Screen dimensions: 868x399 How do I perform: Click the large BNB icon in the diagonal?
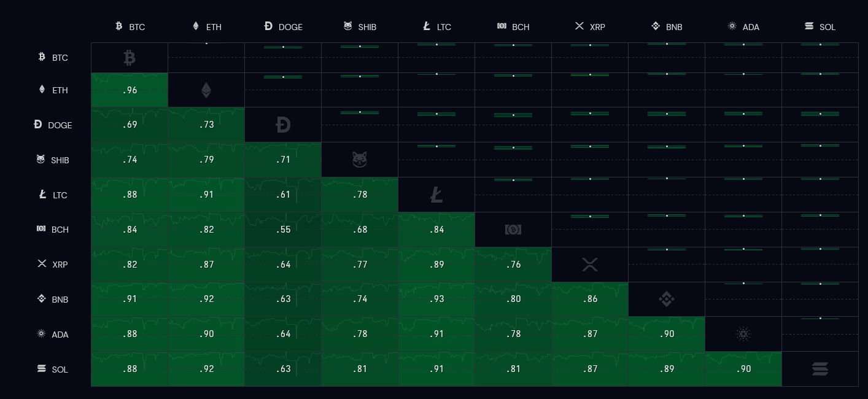pos(667,300)
